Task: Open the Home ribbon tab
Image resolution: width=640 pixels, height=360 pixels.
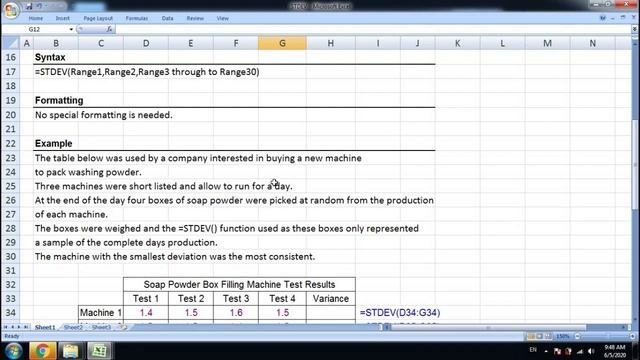Action: click(x=36, y=18)
